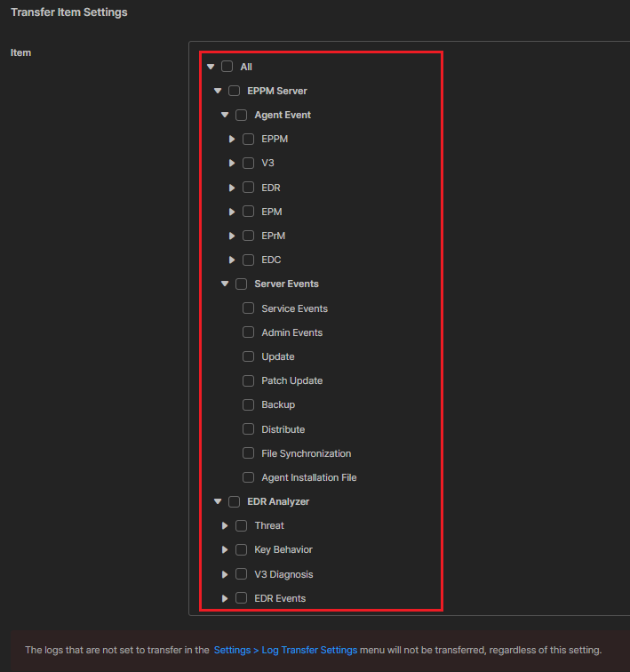
Task: Expand the EDR node arrow
Action: pyautogui.click(x=232, y=188)
